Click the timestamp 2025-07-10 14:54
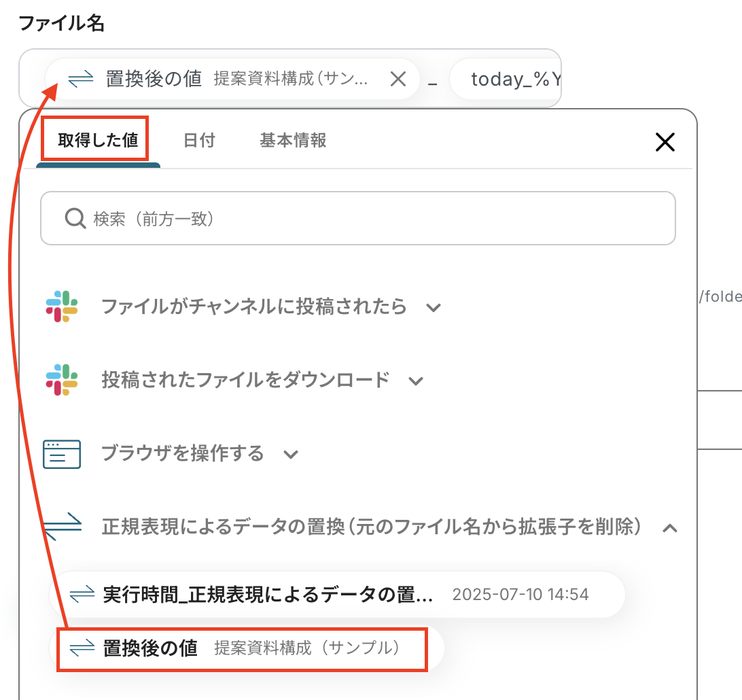 [520, 595]
